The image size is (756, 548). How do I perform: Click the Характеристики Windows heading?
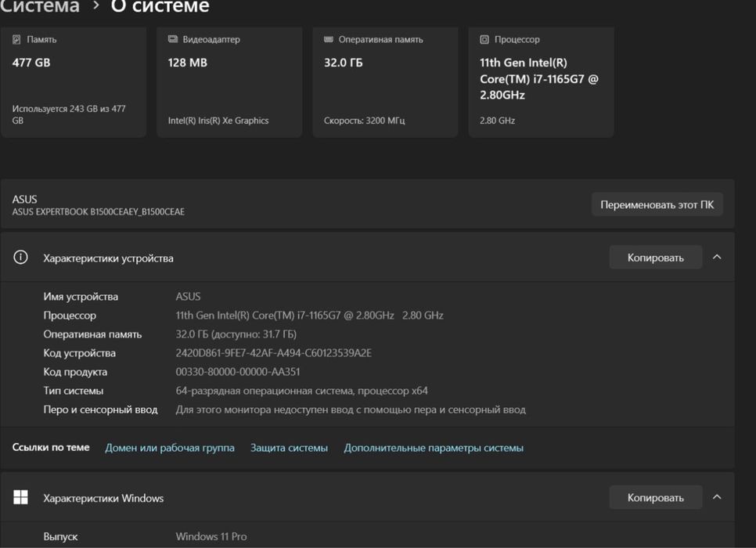pos(103,498)
